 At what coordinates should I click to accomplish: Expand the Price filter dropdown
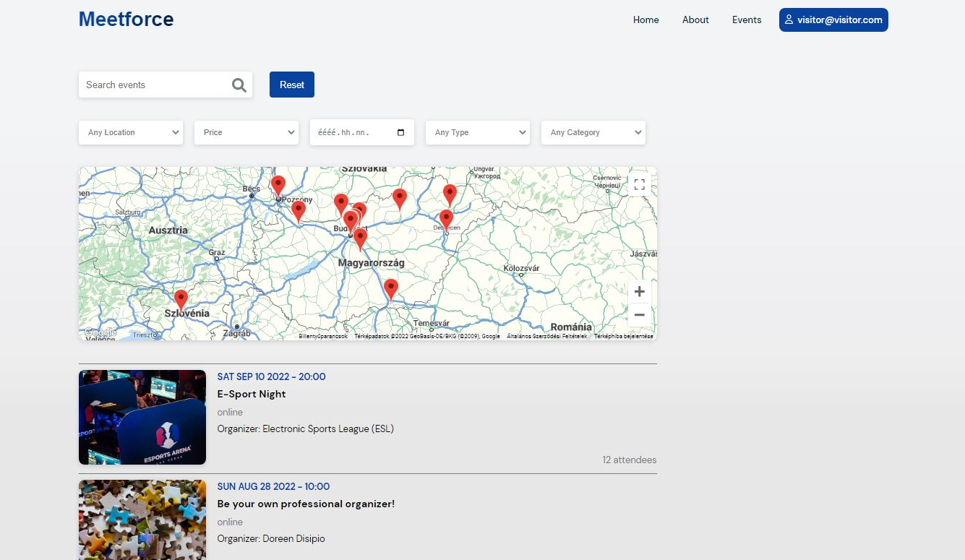coord(246,132)
